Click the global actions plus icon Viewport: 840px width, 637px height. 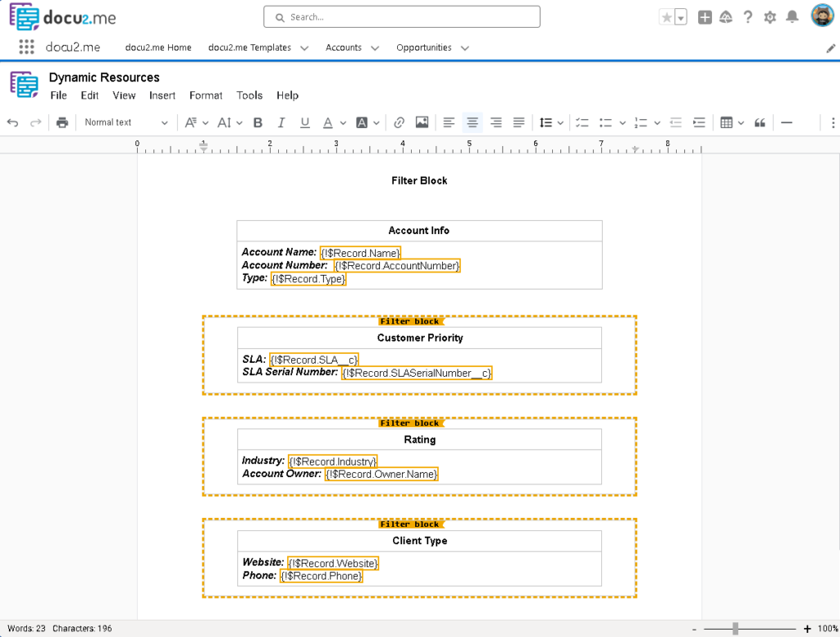pyautogui.click(x=705, y=17)
